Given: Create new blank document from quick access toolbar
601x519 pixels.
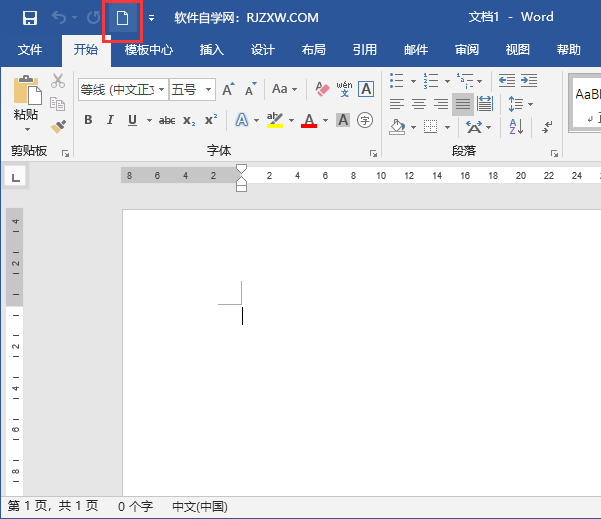Looking at the screenshot, I should (122, 18).
